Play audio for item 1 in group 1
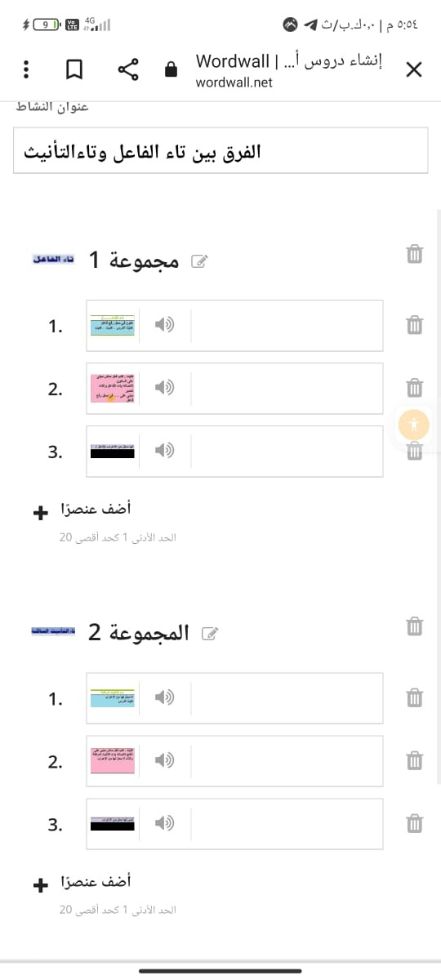 click(x=165, y=325)
